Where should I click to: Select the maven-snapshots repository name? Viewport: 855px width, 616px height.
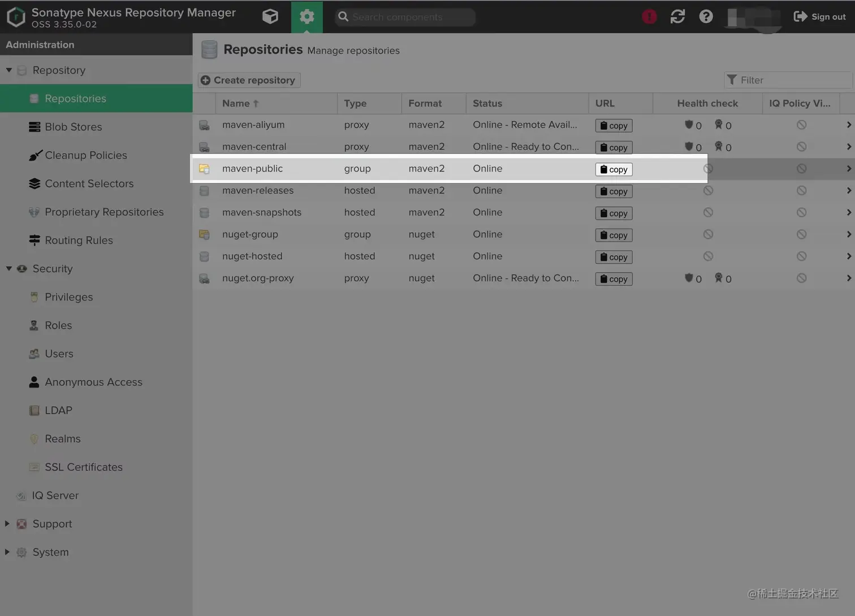[262, 212]
